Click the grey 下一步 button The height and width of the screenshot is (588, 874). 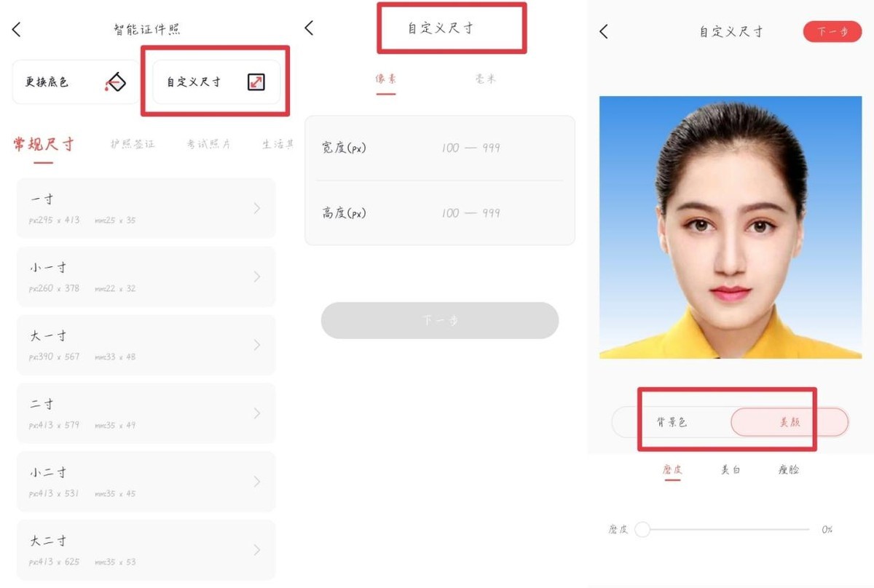pos(440,320)
